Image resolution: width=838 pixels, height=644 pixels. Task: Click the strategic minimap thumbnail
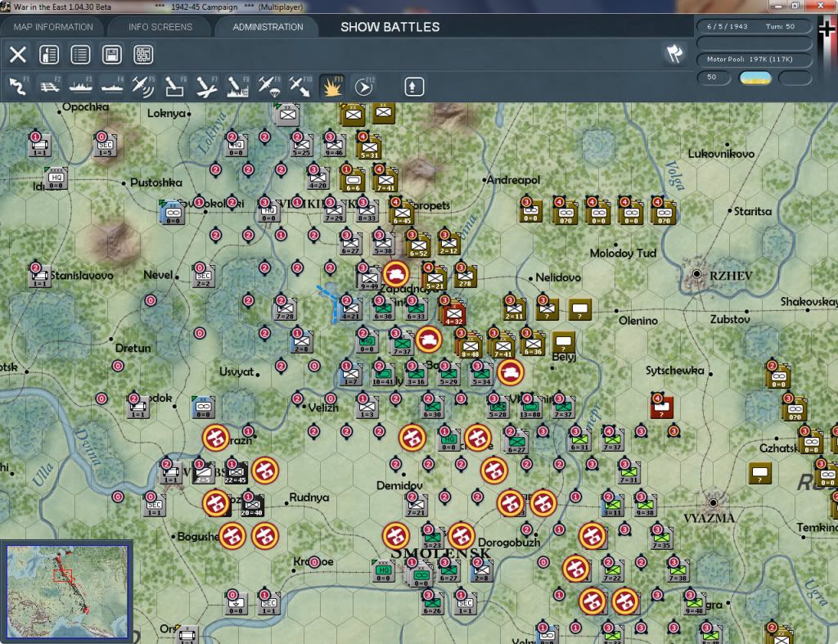(x=67, y=592)
